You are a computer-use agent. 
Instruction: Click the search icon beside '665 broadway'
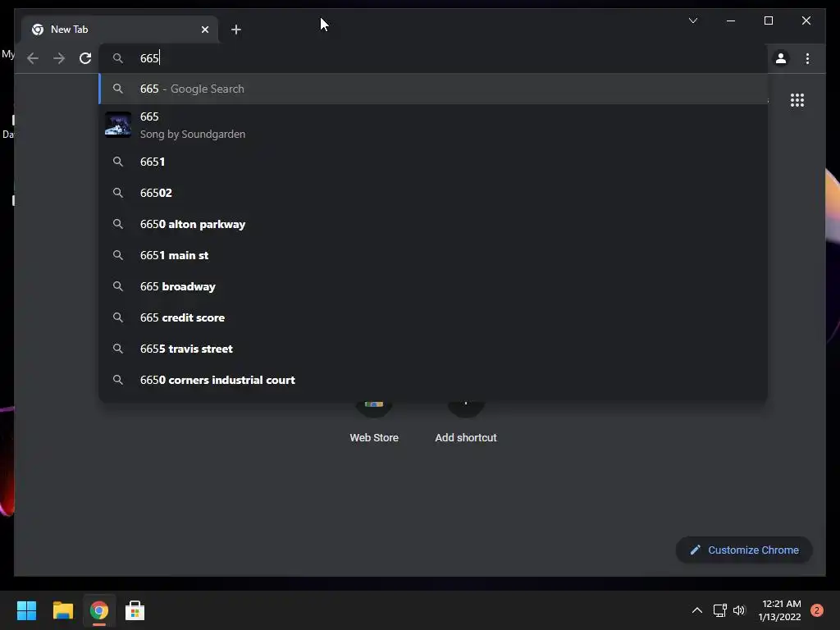coord(118,286)
